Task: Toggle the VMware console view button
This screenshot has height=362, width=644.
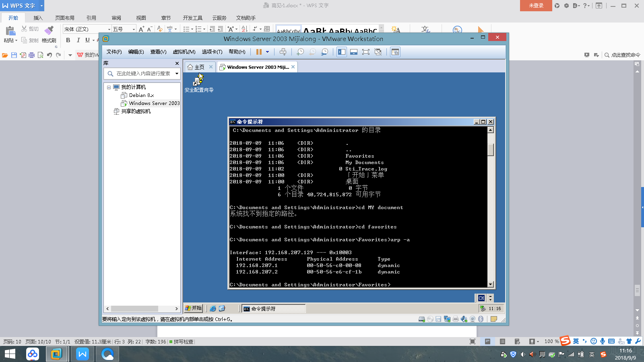Action: coord(395,52)
